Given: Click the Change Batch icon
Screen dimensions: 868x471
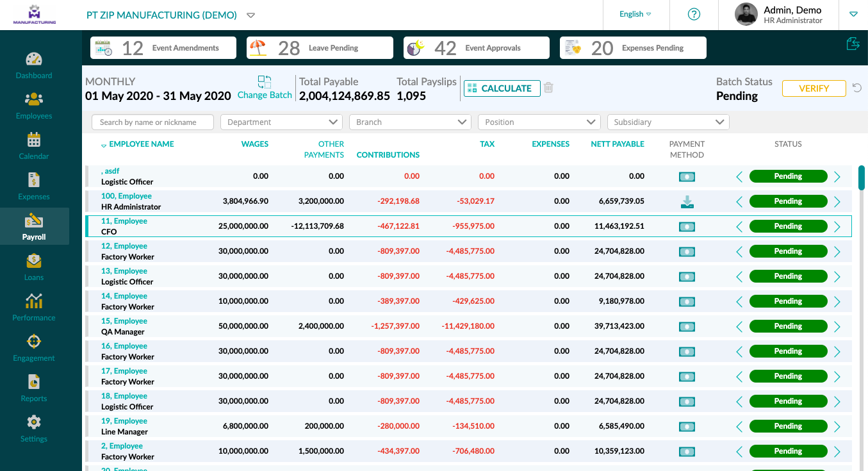Looking at the screenshot, I should click(265, 82).
